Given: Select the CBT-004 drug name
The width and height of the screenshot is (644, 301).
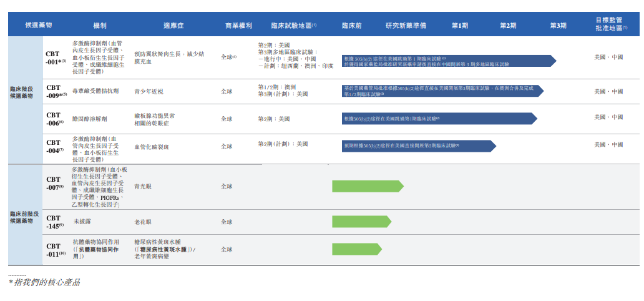Looking at the screenshot, I should click(55, 146).
